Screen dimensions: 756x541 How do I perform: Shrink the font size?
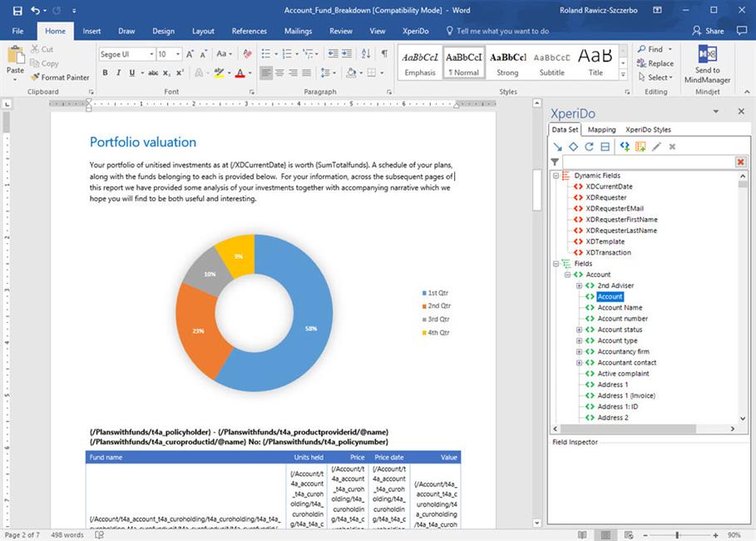(x=203, y=54)
